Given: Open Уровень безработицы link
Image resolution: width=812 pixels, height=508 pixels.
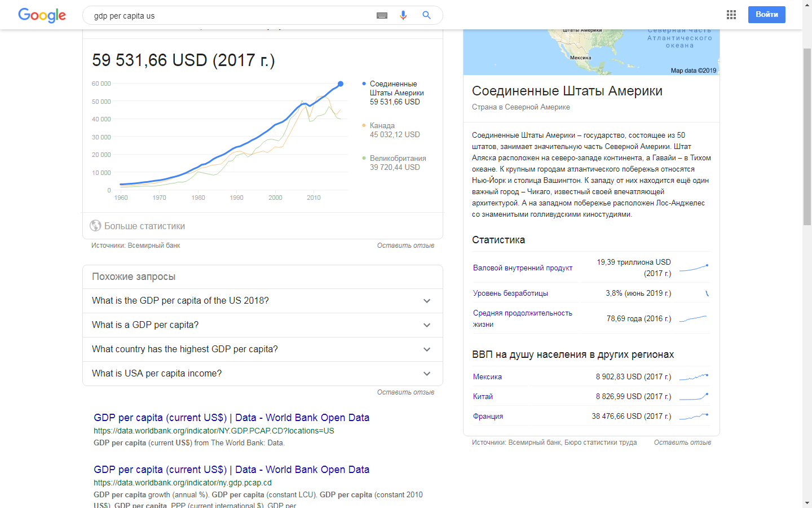Looking at the screenshot, I should pos(510,294).
